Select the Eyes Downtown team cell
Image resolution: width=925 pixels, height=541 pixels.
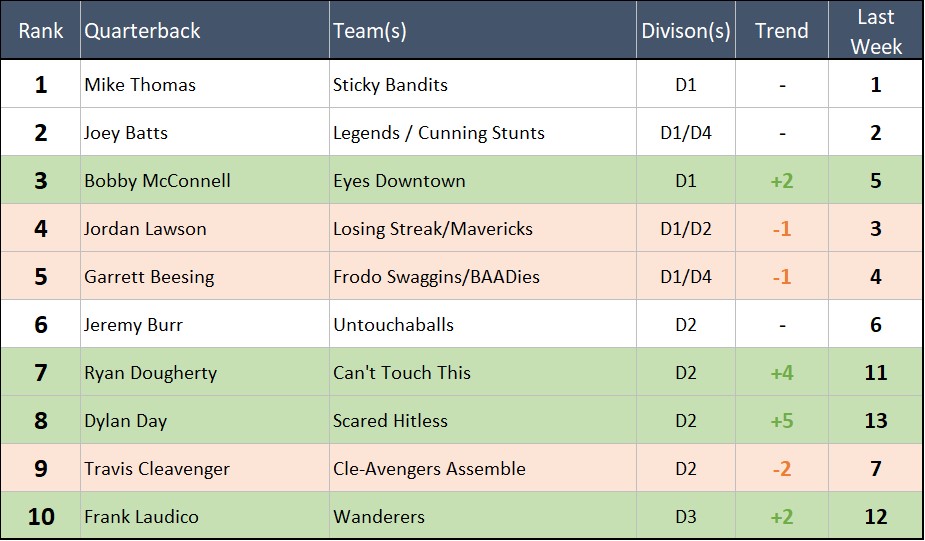(x=399, y=181)
